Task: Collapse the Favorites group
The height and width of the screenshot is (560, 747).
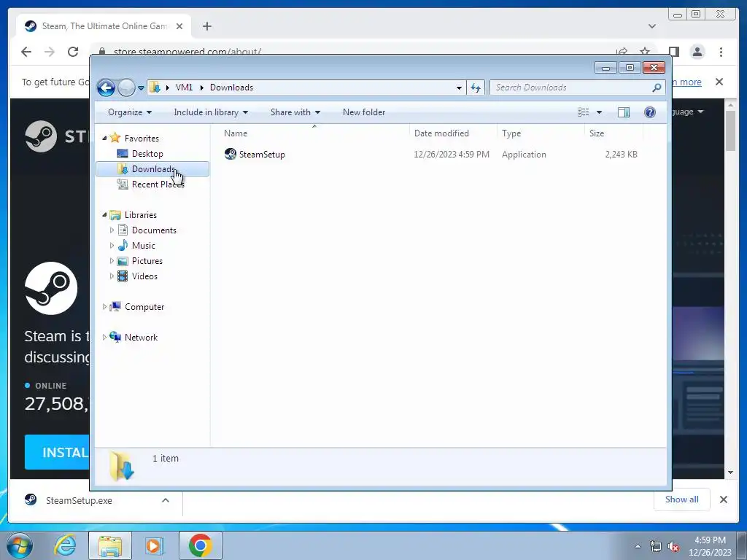Action: pyautogui.click(x=104, y=138)
